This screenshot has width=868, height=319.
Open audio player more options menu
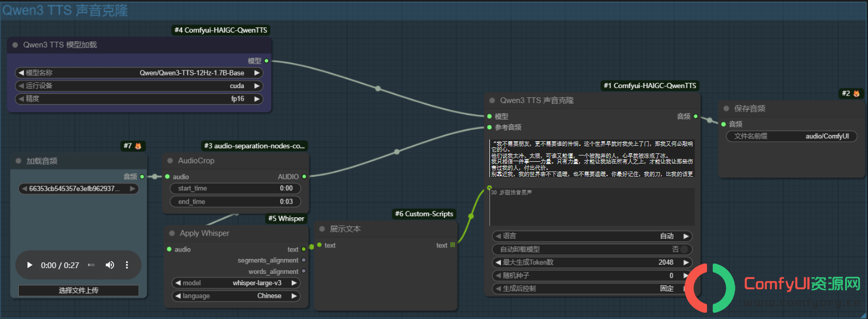coord(127,265)
